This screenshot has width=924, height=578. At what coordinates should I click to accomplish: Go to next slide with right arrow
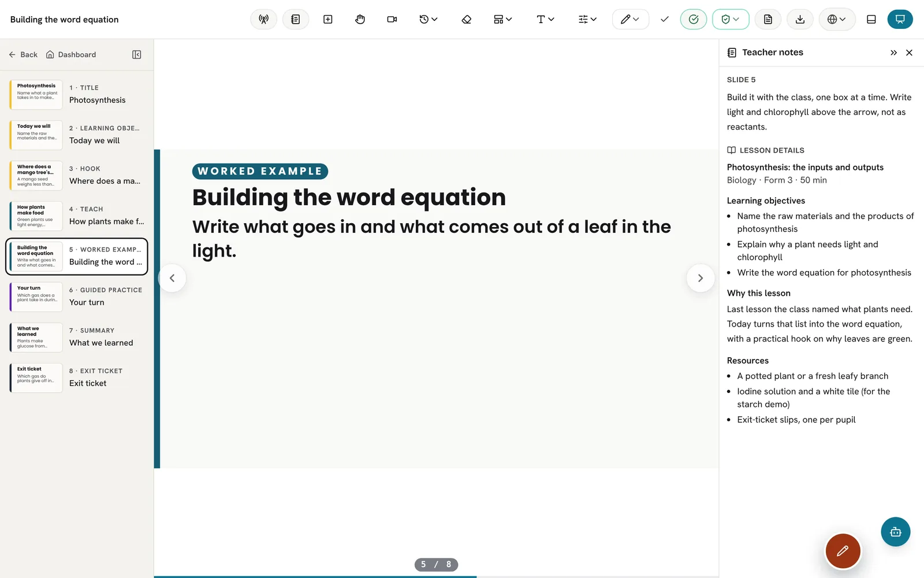point(701,278)
